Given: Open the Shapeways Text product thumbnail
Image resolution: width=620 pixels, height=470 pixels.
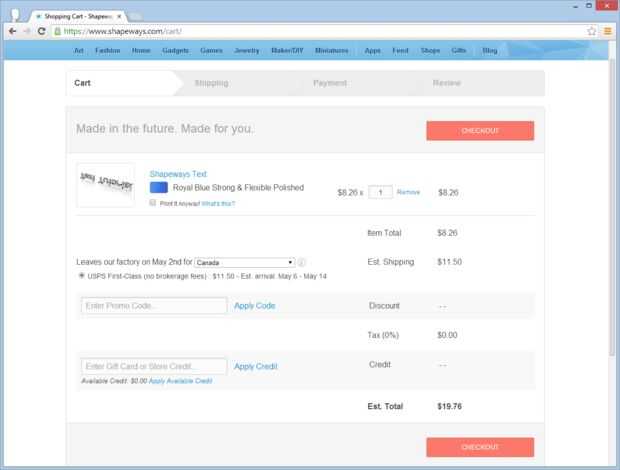Looking at the screenshot, I should 106,185.
